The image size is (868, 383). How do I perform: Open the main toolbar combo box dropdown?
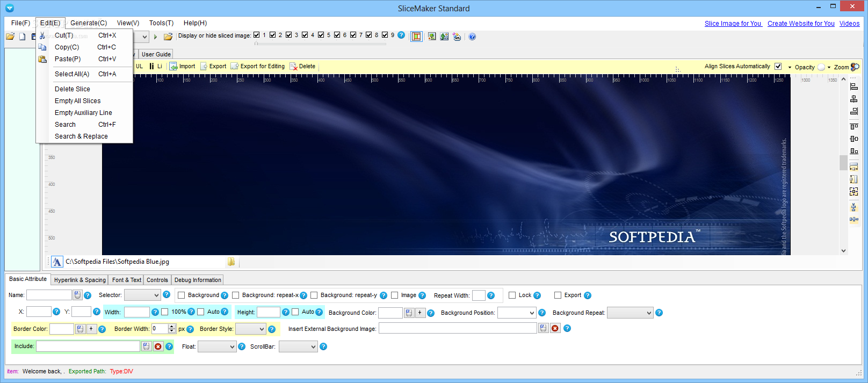coord(144,37)
